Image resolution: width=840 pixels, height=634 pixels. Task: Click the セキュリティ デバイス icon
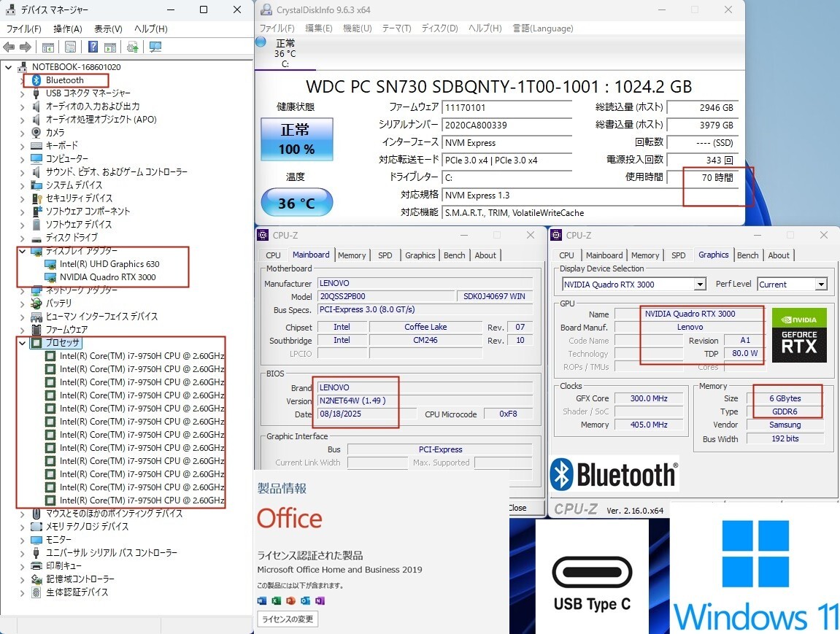[36, 198]
